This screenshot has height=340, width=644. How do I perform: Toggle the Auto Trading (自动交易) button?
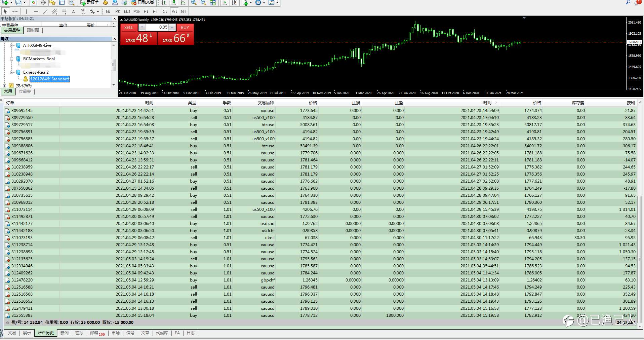point(142,2)
